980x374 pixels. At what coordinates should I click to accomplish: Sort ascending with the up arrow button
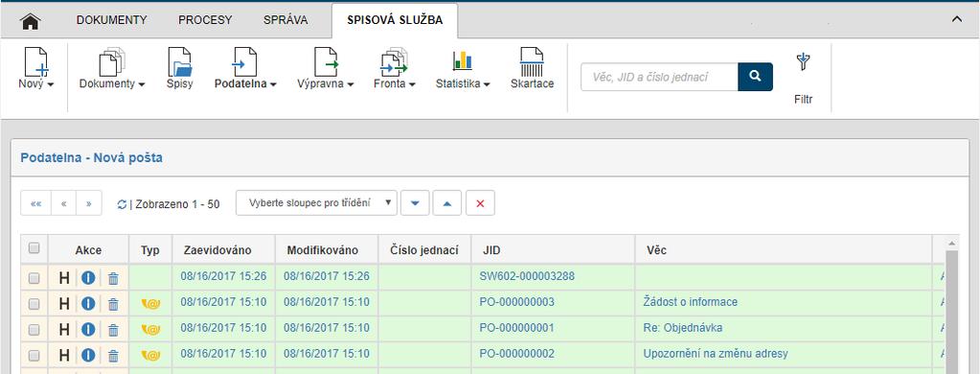447,203
